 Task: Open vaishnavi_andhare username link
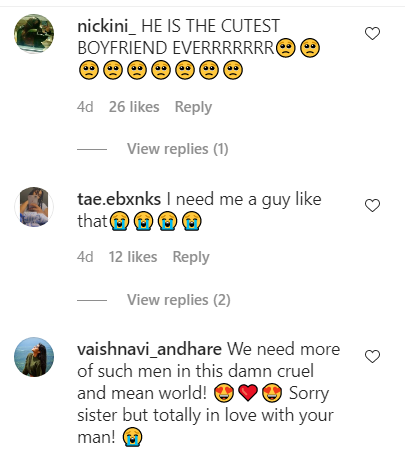pyautogui.click(x=149, y=350)
